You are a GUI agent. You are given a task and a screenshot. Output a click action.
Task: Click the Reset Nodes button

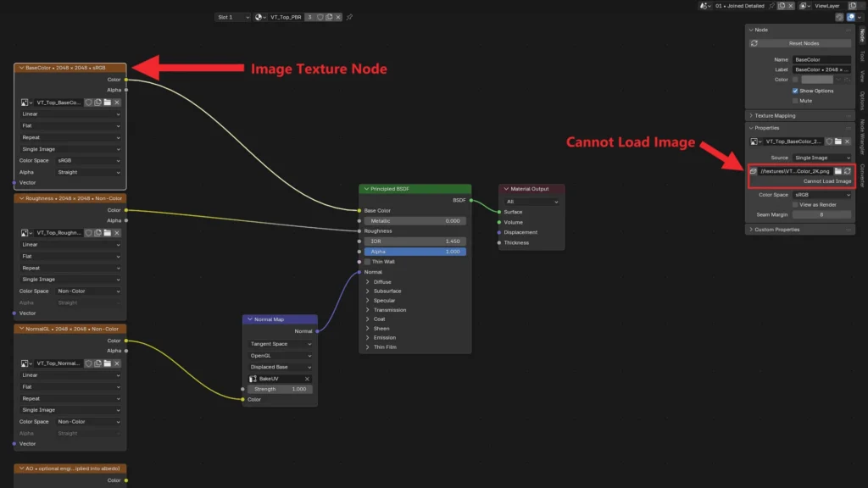[800, 43]
